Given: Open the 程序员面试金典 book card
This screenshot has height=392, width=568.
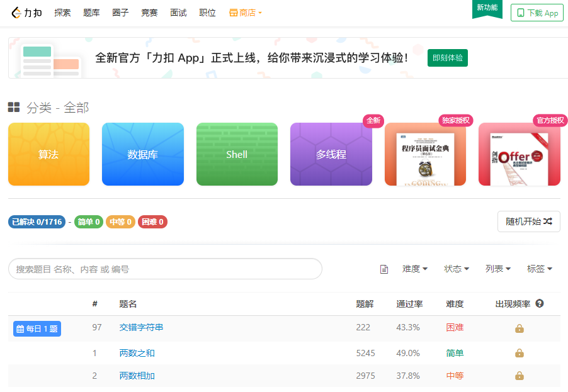Looking at the screenshot, I should click(x=425, y=154).
